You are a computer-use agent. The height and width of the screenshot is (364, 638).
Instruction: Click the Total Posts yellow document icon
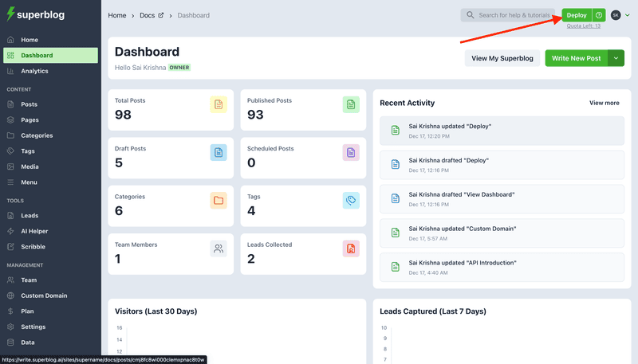pyautogui.click(x=219, y=104)
